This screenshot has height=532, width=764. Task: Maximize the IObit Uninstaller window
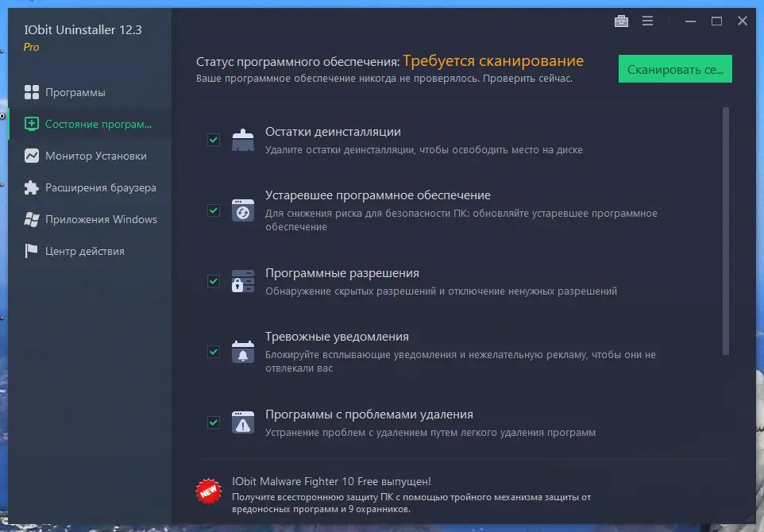pos(716,21)
